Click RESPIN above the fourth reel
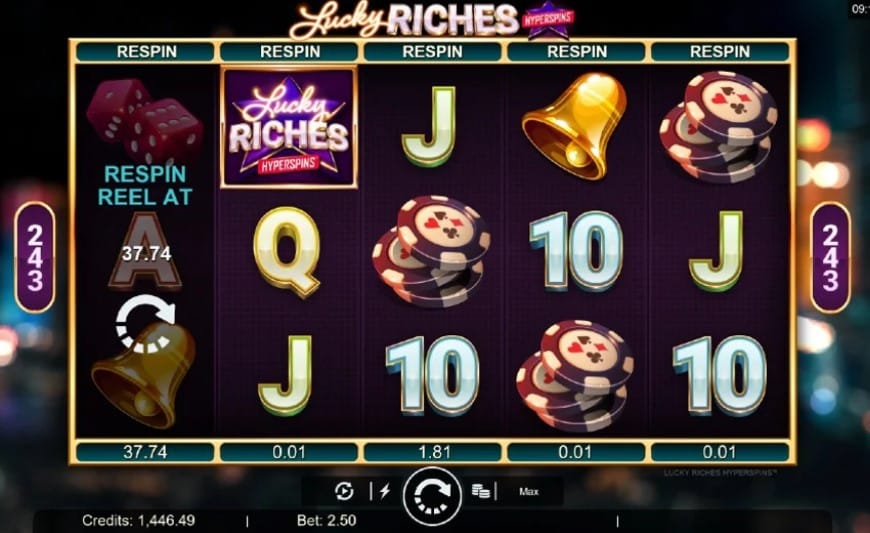The height and width of the screenshot is (533, 870). pos(576,52)
